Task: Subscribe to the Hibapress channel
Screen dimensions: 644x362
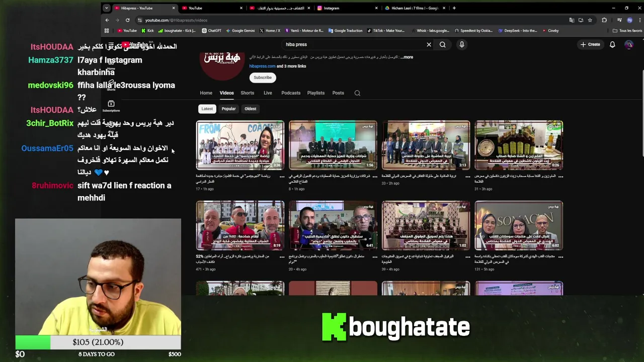Action: coord(263,77)
